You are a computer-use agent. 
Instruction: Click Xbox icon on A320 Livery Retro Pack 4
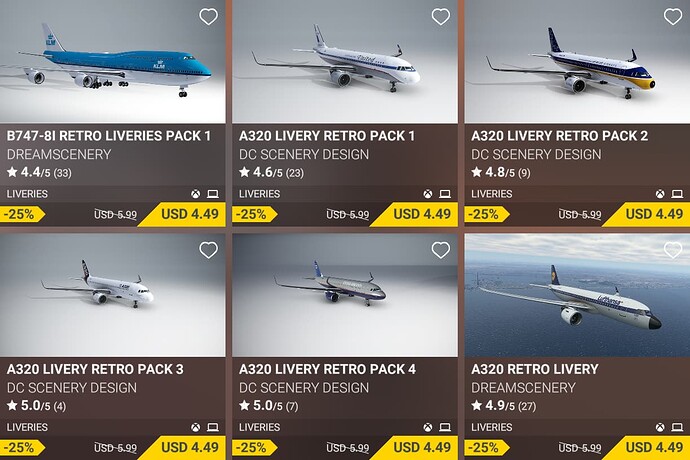point(427,428)
